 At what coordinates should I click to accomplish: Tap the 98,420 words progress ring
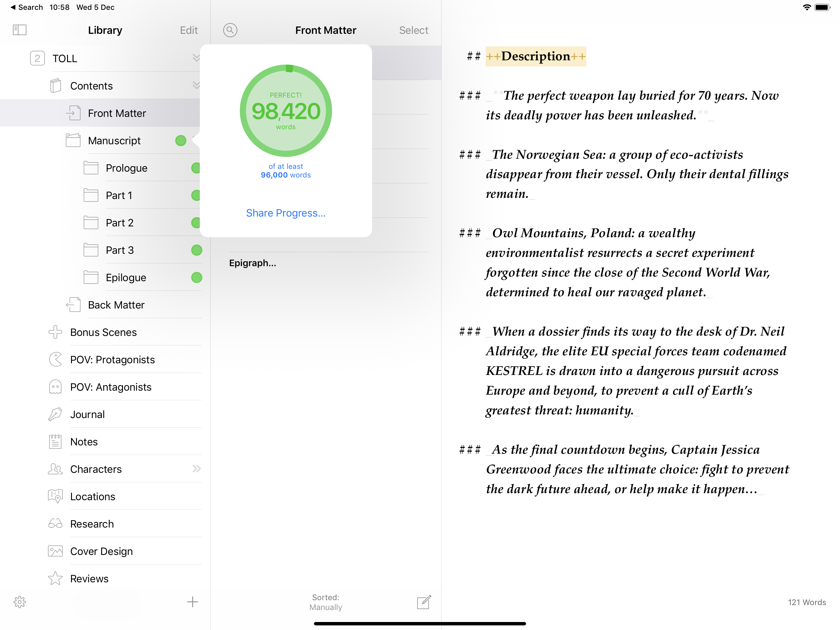pyautogui.click(x=286, y=110)
